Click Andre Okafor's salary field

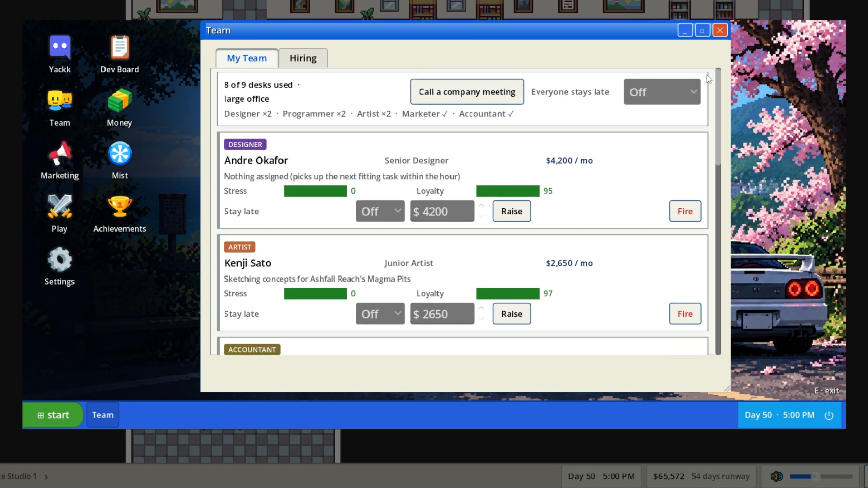tap(442, 211)
